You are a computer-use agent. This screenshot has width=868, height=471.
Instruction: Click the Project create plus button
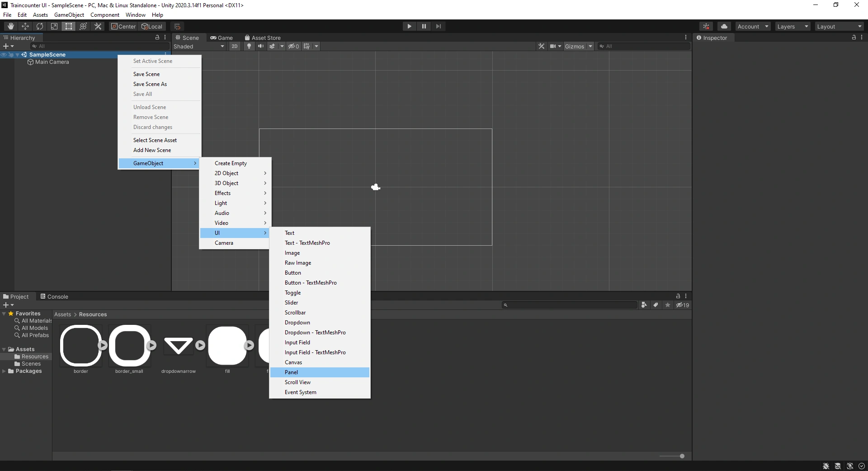click(x=8, y=305)
